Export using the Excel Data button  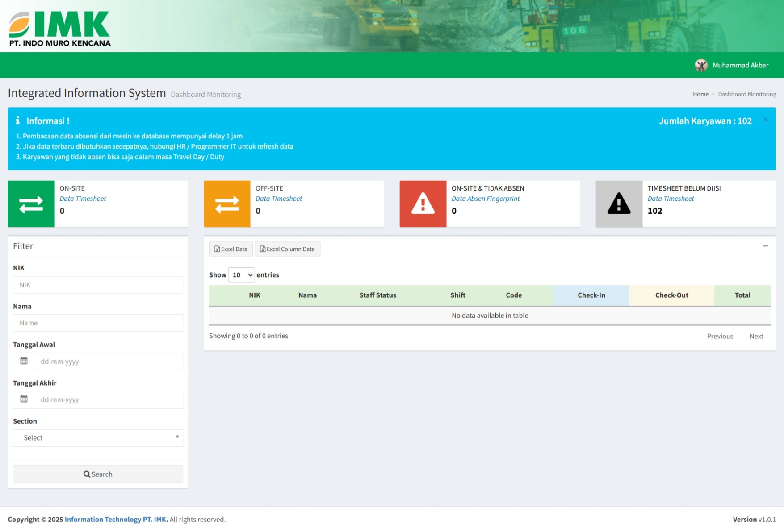231,249
